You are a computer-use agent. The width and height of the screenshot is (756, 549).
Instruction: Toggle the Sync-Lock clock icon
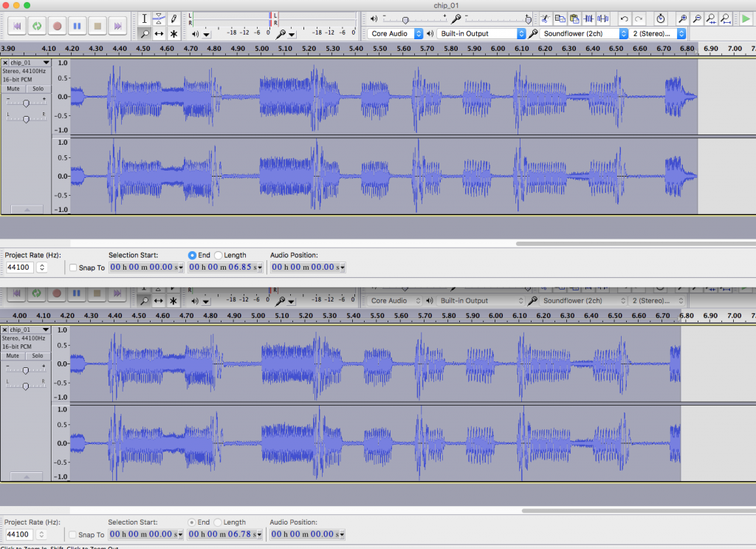click(661, 18)
